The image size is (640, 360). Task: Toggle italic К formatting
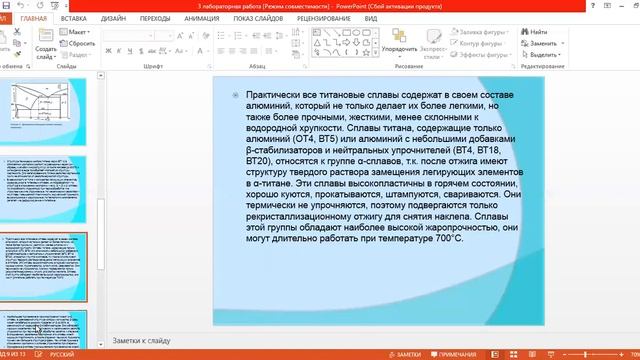pyautogui.click(x=119, y=51)
